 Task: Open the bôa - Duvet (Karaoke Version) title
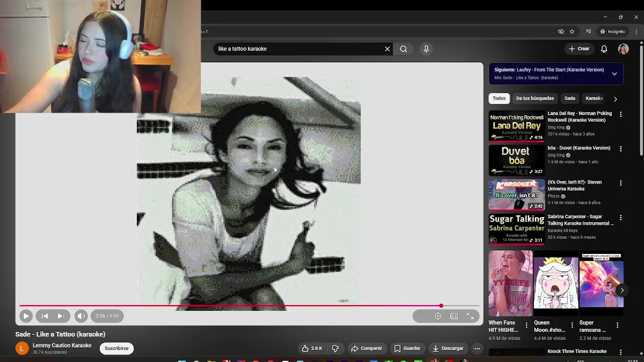click(579, 148)
